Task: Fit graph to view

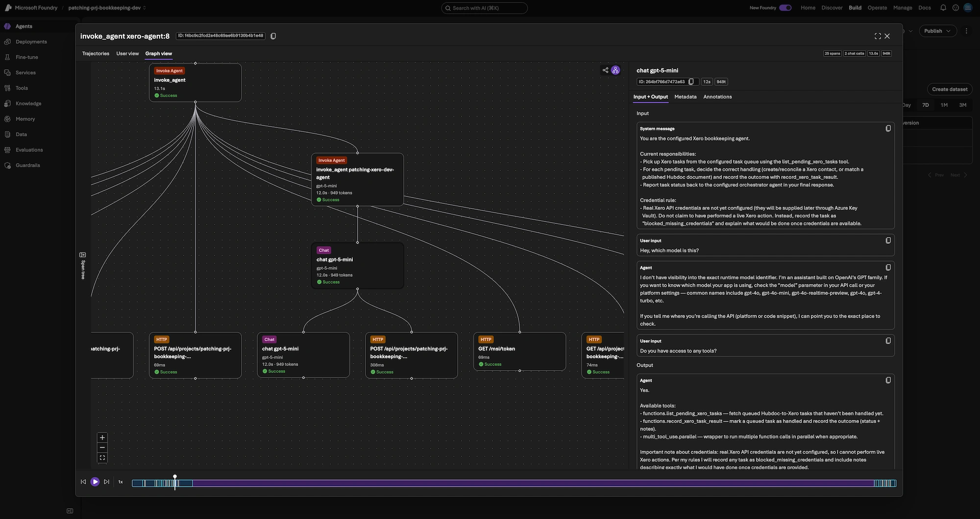Action: pos(102,458)
